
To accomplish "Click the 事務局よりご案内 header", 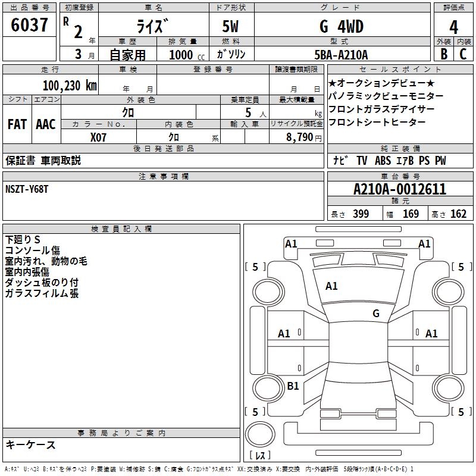I will 121,433.
